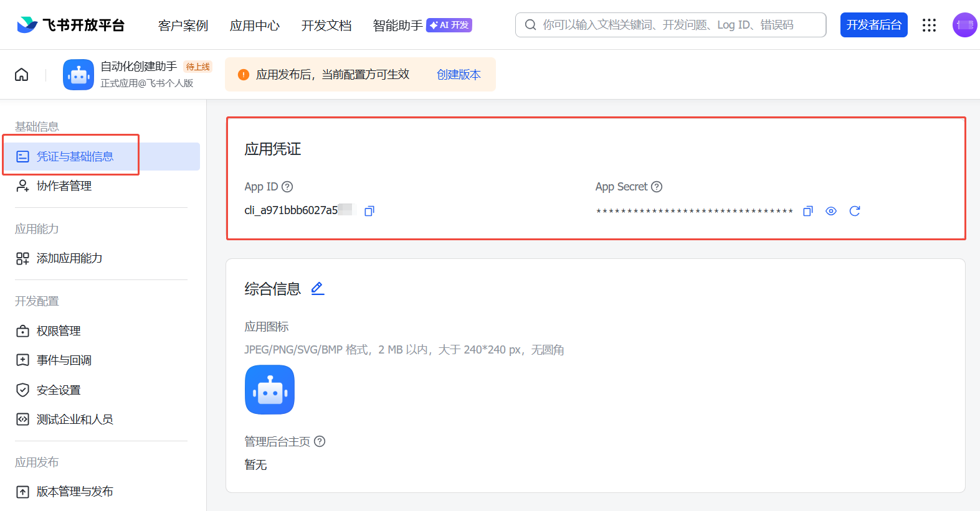Click the 添加应用能力 grid-plus icon
Image resolution: width=980 pixels, height=511 pixels.
click(x=22, y=258)
